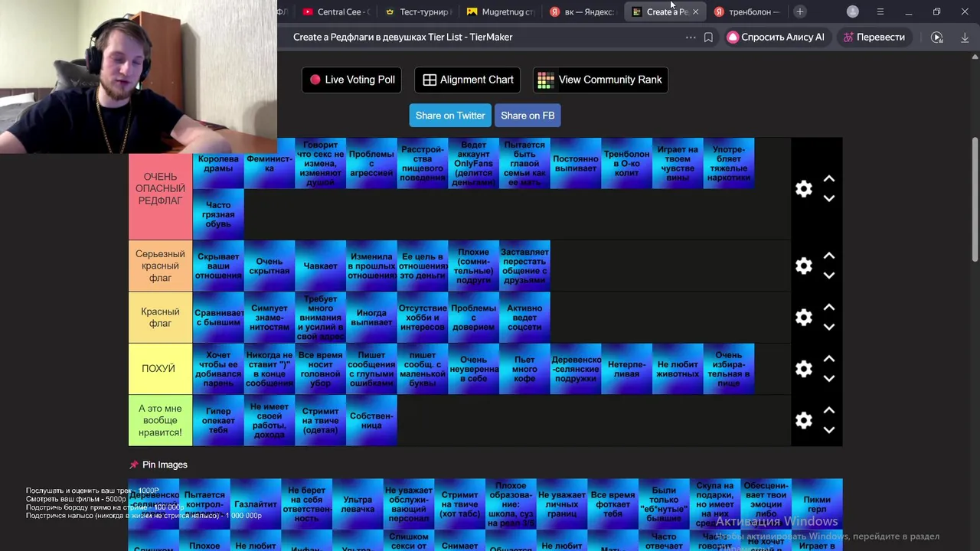Share tier list on FB
Image resolution: width=980 pixels, height=551 pixels.
(528, 116)
